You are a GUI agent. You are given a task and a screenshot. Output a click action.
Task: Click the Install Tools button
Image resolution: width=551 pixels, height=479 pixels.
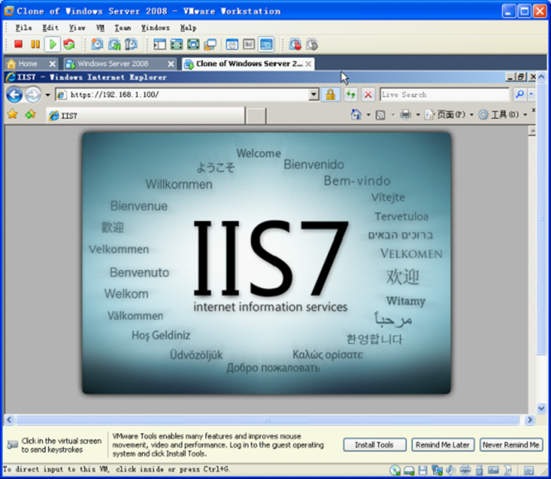point(375,445)
